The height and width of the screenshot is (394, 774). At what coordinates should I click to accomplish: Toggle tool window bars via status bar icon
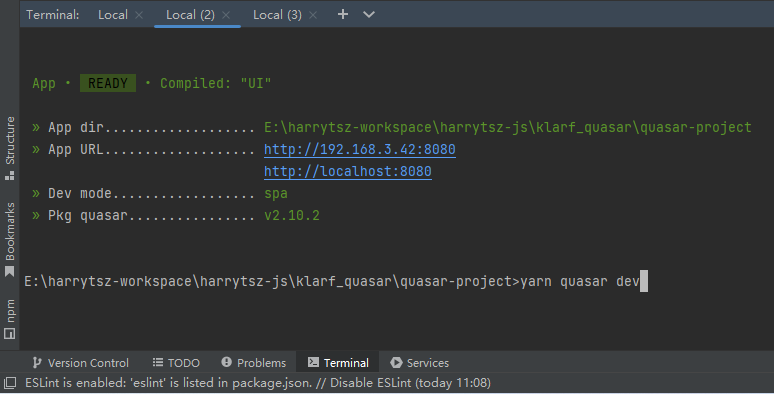click(x=10, y=383)
